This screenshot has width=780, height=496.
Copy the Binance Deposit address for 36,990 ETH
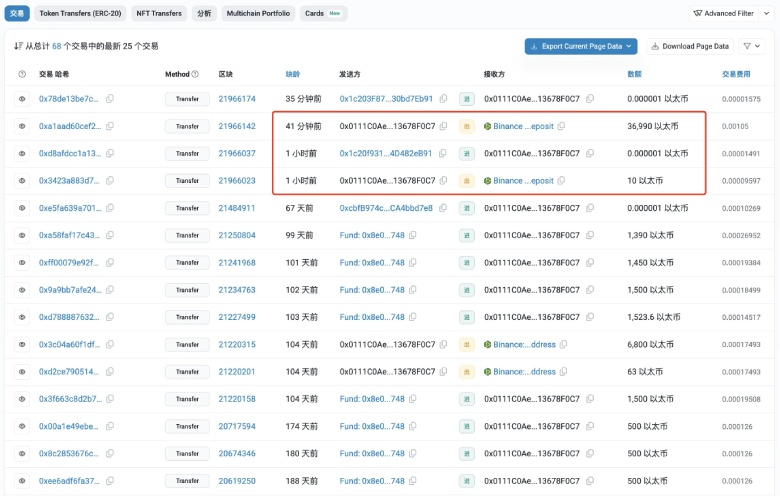click(563, 126)
